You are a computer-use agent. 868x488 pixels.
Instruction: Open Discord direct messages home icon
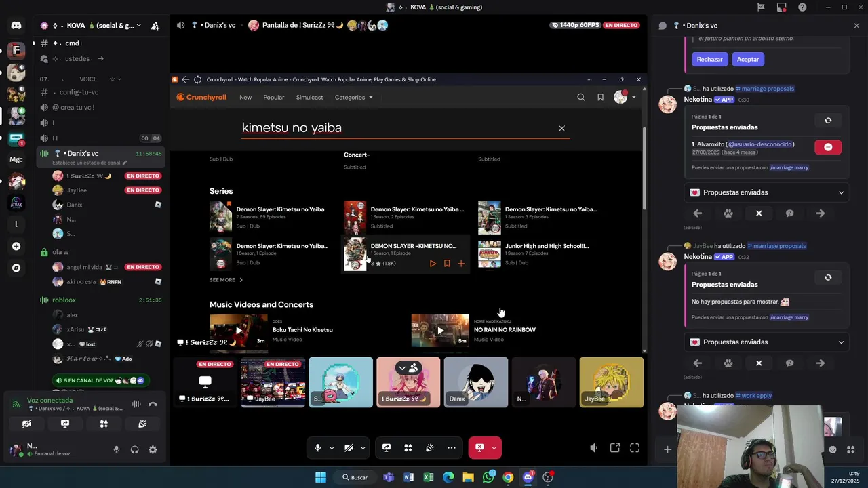point(16,26)
